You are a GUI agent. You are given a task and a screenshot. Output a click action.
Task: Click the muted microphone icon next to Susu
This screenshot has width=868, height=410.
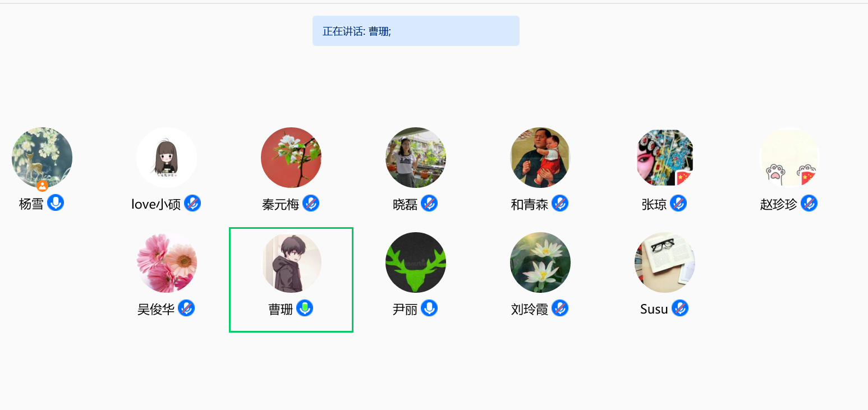coord(680,308)
